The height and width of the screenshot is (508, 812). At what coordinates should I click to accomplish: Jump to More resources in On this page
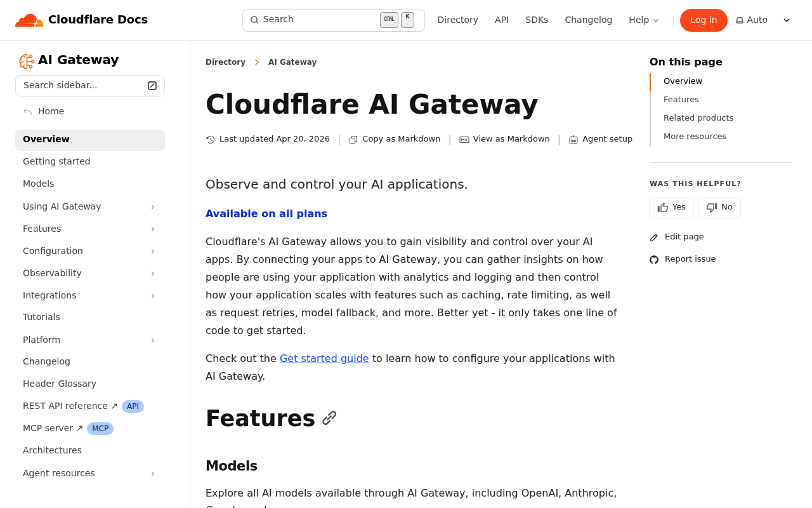pyautogui.click(x=695, y=137)
